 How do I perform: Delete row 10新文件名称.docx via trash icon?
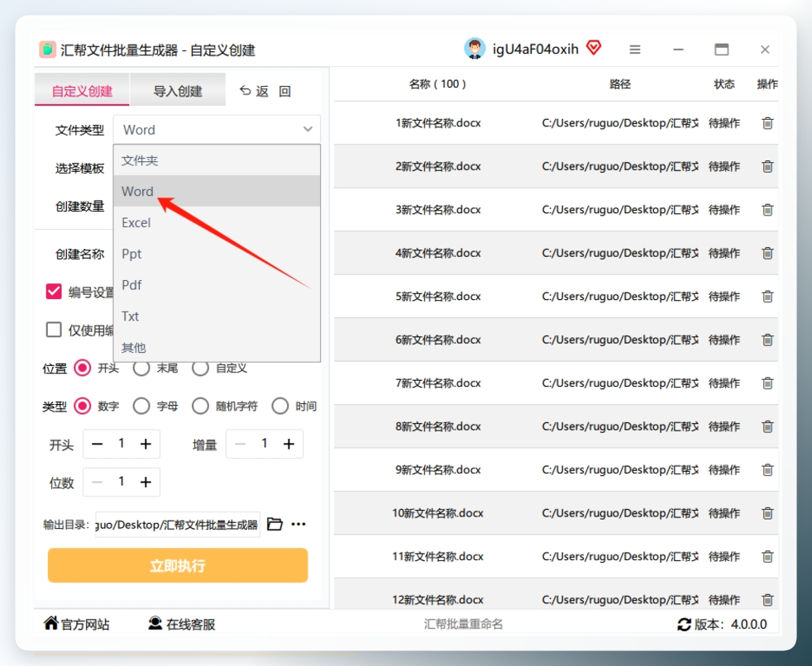[767, 513]
